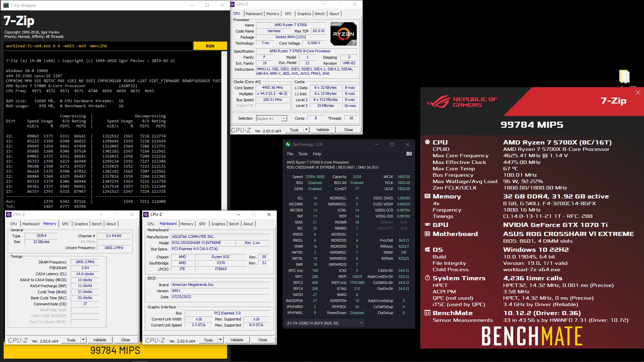Click the Core Speed 4450.56 MHz value
This screenshot has height=362, width=644.
(x=272, y=87)
